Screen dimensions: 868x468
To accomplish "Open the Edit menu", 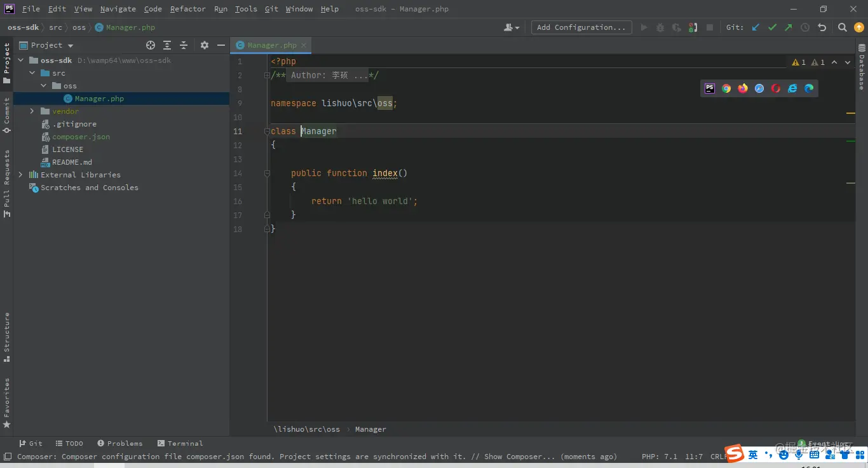I will pyautogui.click(x=57, y=9).
